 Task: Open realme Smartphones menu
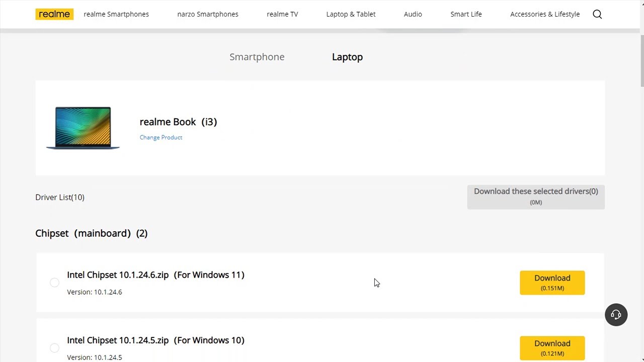(116, 14)
